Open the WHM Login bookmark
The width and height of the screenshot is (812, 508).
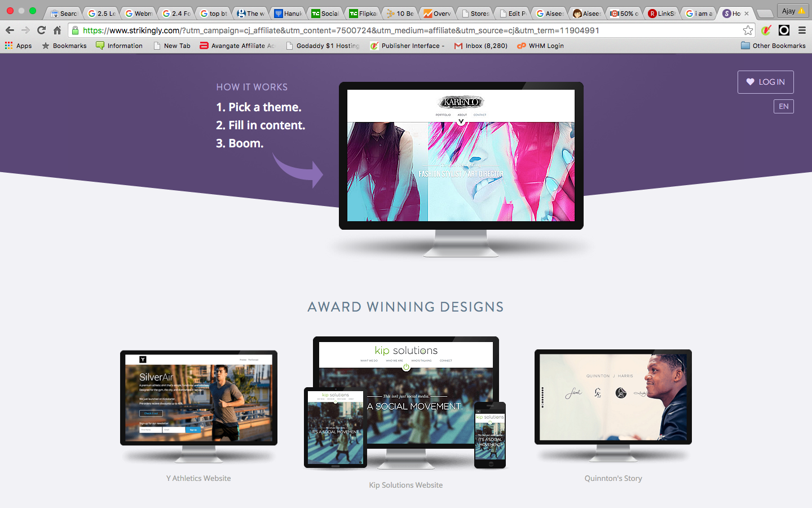540,46
